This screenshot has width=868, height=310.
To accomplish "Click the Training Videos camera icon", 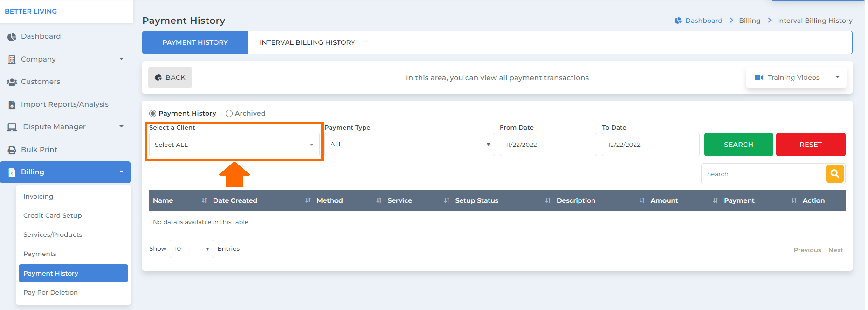I will [x=759, y=77].
